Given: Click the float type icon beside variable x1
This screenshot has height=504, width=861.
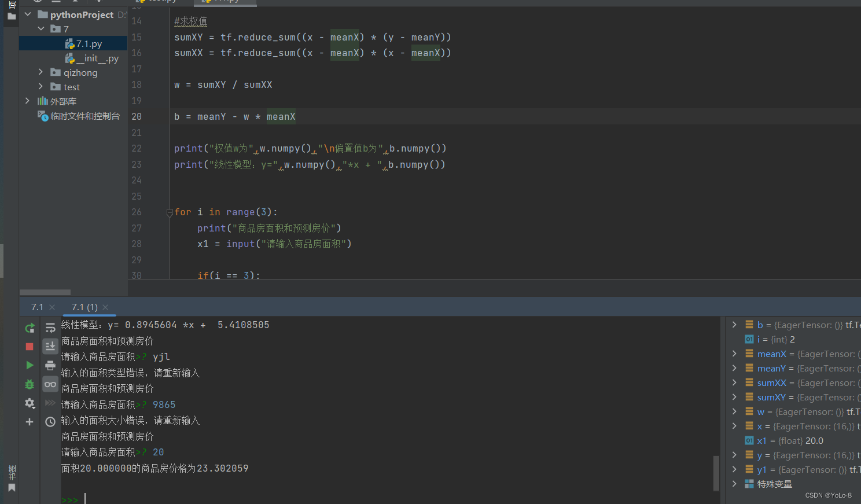Looking at the screenshot, I should coord(749,441).
